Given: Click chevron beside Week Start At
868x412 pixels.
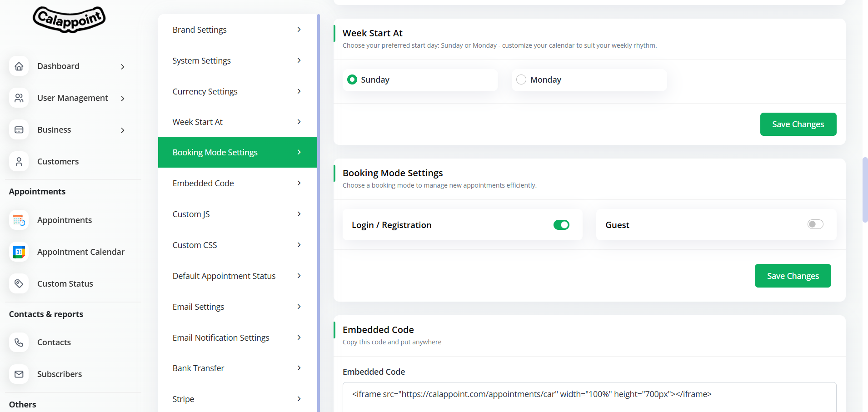Looking at the screenshot, I should pos(299,122).
